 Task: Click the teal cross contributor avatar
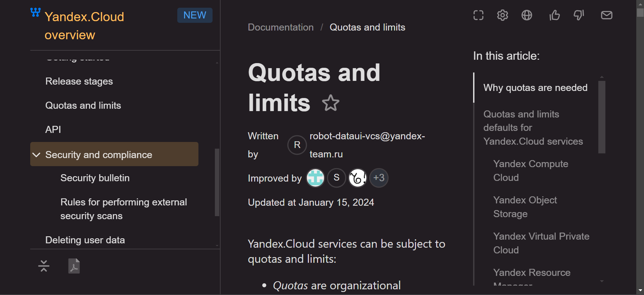(x=315, y=178)
